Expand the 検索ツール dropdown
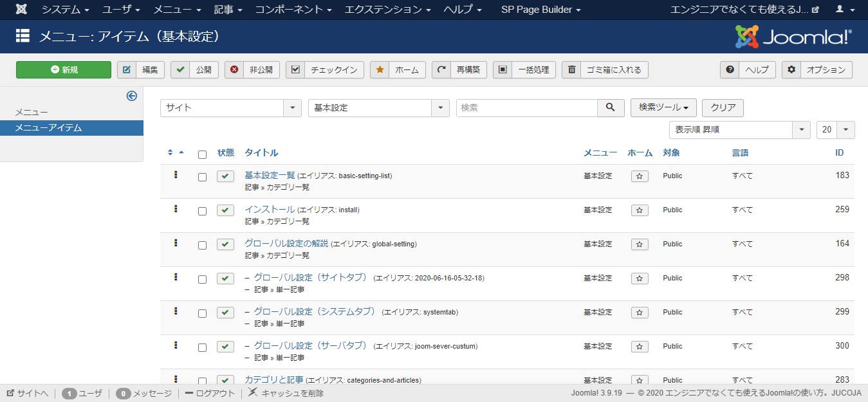This screenshot has width=868, height=402. click(x=663, y=107)
